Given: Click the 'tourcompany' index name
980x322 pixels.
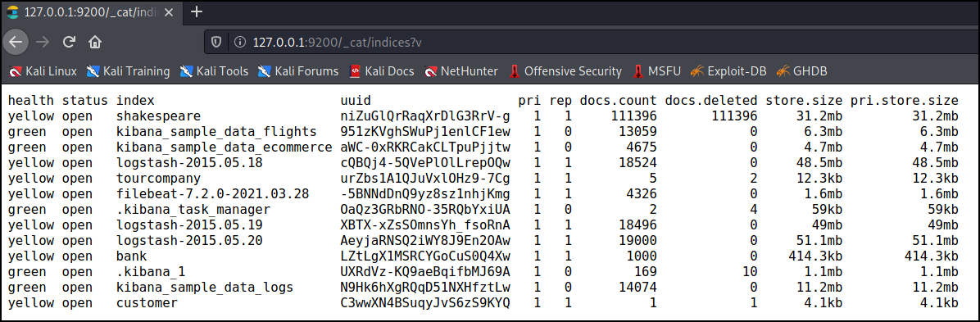Looking at the screenshot, I should [x=159, y=179].
